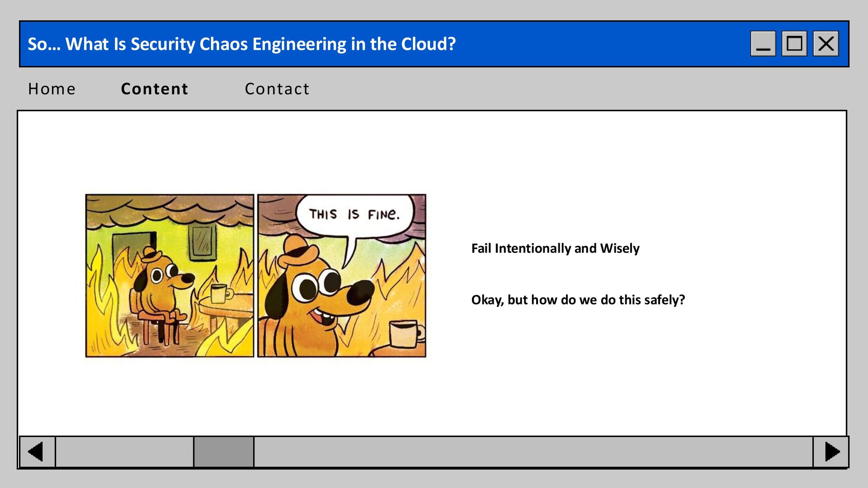Select the bold Content tab
Screen dimensions: 868x488
click(x=155, y=89)
